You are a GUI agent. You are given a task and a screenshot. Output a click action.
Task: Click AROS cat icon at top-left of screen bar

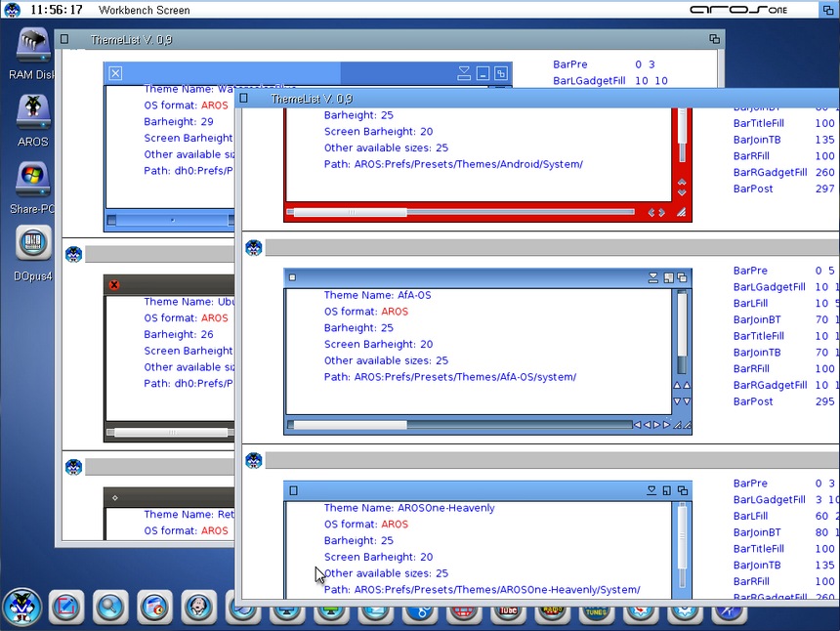tap(12, 10)
